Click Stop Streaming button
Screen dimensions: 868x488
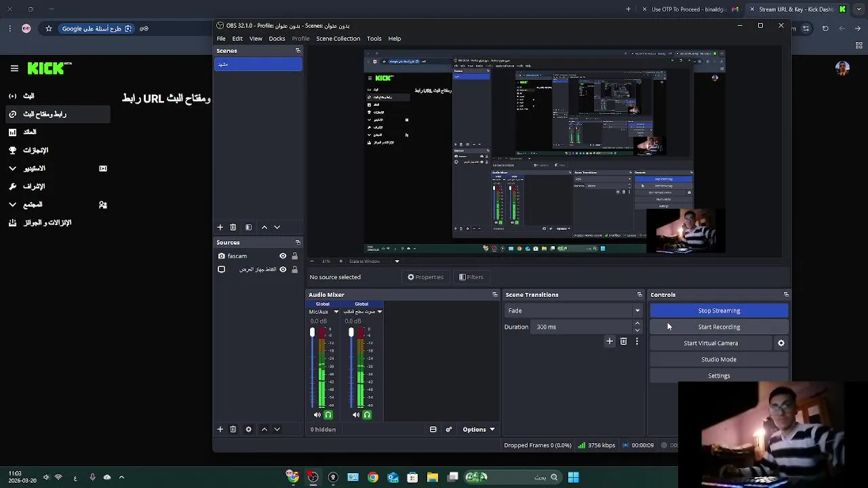[719, 310]
